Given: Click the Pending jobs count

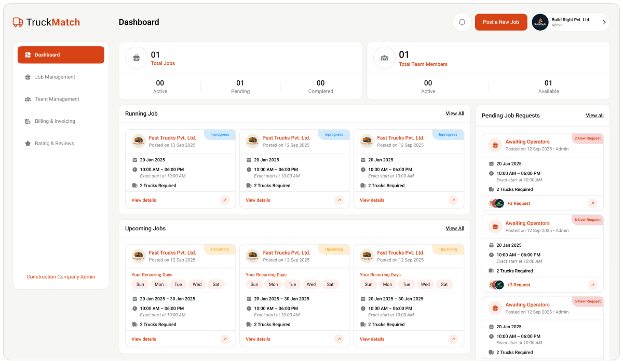Looking at the screenshot, I should [240, 83].
